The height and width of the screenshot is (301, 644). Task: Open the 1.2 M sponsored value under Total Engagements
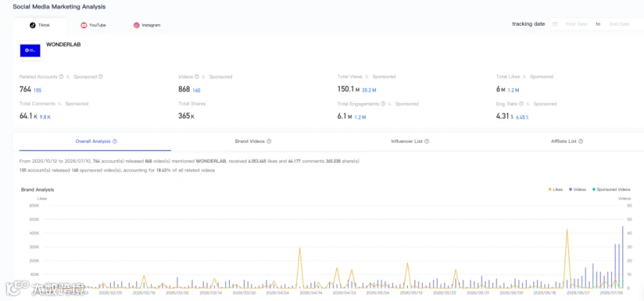click(360, 117)
